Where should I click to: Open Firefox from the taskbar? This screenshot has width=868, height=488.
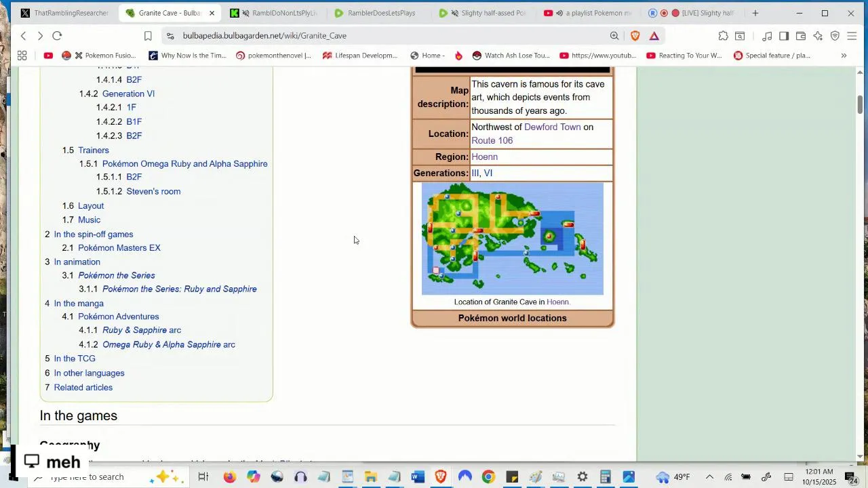click(x=229, y=477)
